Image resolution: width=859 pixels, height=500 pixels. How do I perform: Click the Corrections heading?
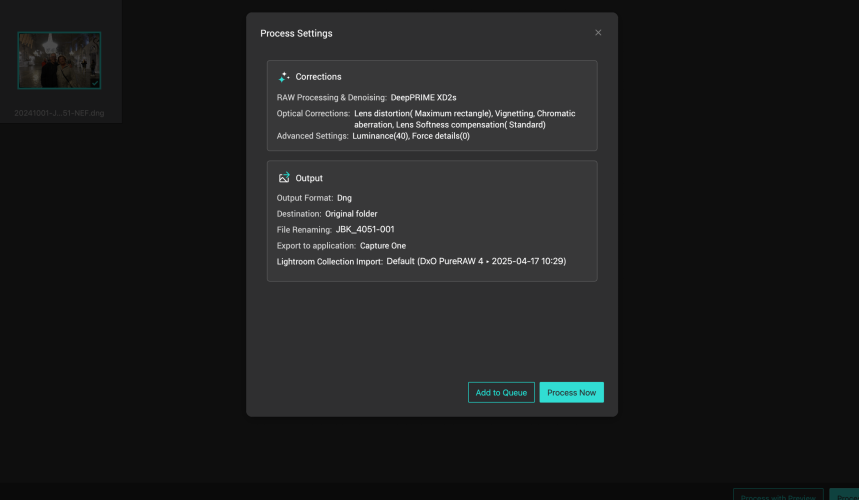318,77
